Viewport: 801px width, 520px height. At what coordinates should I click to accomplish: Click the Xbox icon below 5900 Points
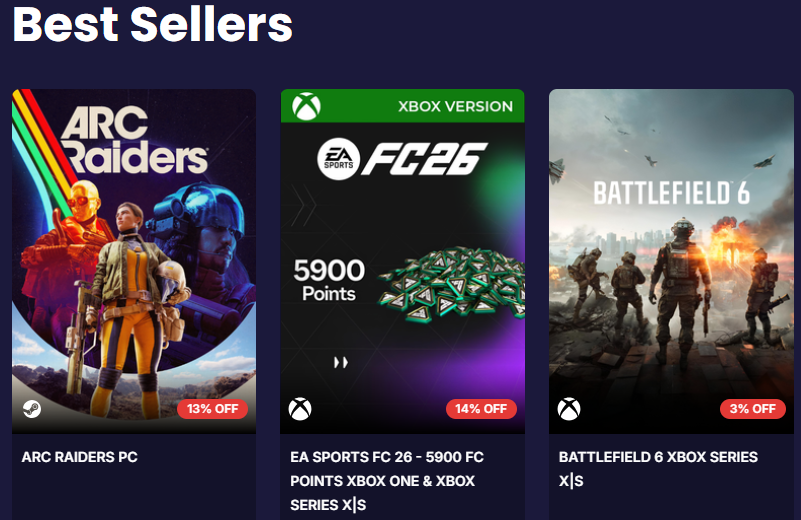tap(300, 409)
